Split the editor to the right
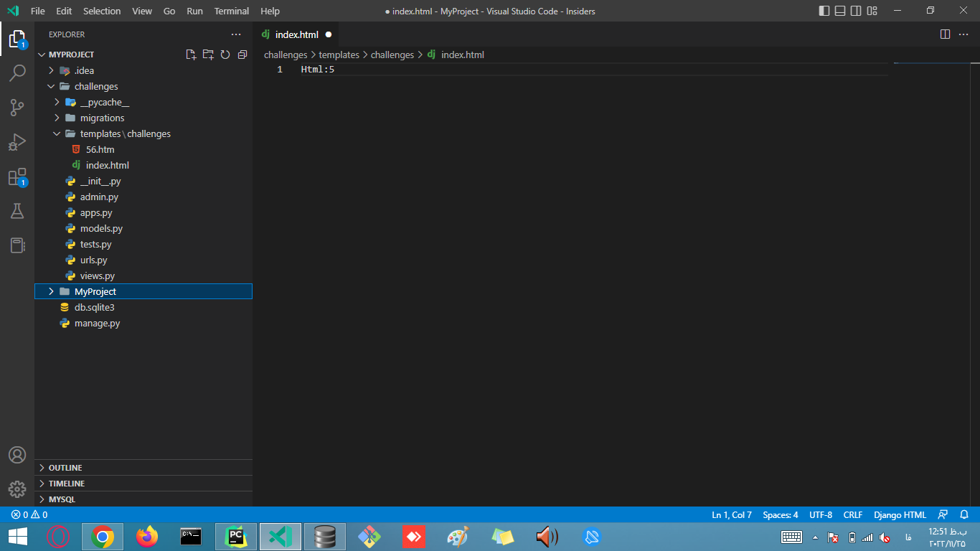This screenshot has height=551, width=980. [x=945, y=34]
